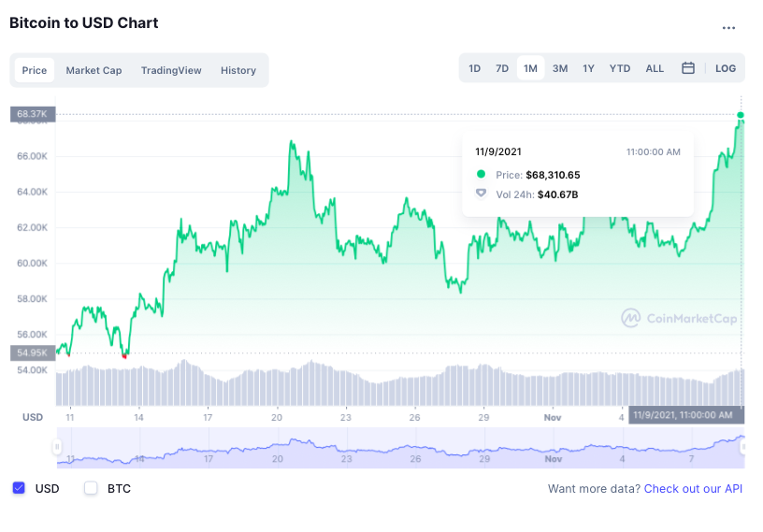Screen dimensions: 763x532
Task: Click the green price point marker
Action: pos(741,116)
